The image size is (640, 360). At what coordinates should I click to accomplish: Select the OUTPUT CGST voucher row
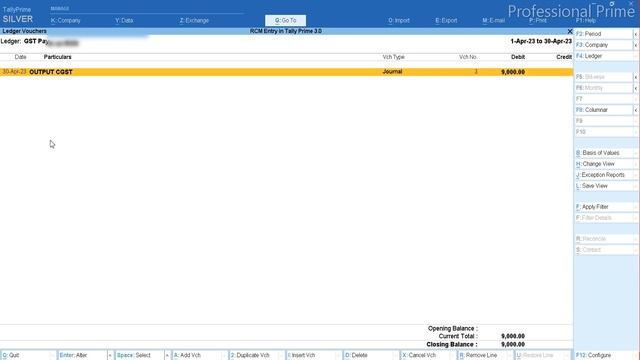pyautogui.click(x=286, y=72)
